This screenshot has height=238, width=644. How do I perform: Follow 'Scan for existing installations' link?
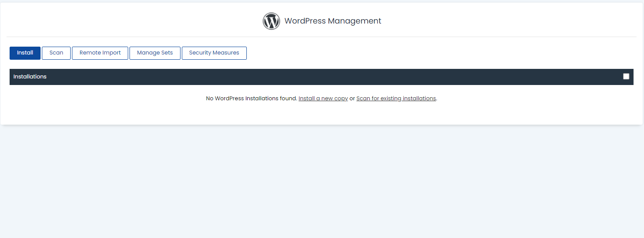[396, 99]
